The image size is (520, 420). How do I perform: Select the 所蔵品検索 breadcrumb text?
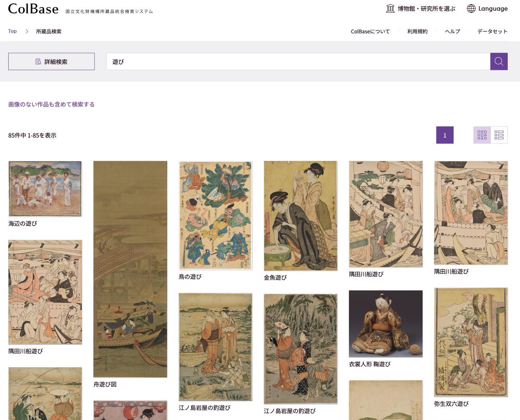(49, 31)
